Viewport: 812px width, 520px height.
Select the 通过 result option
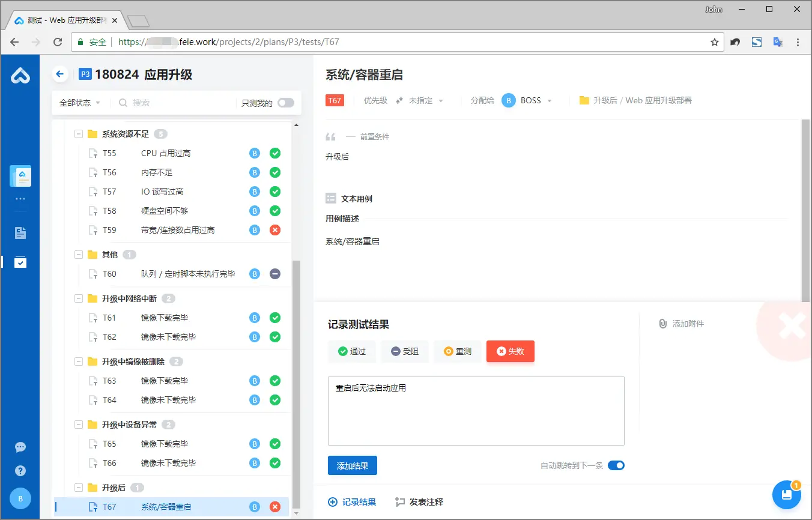[352, 351]
